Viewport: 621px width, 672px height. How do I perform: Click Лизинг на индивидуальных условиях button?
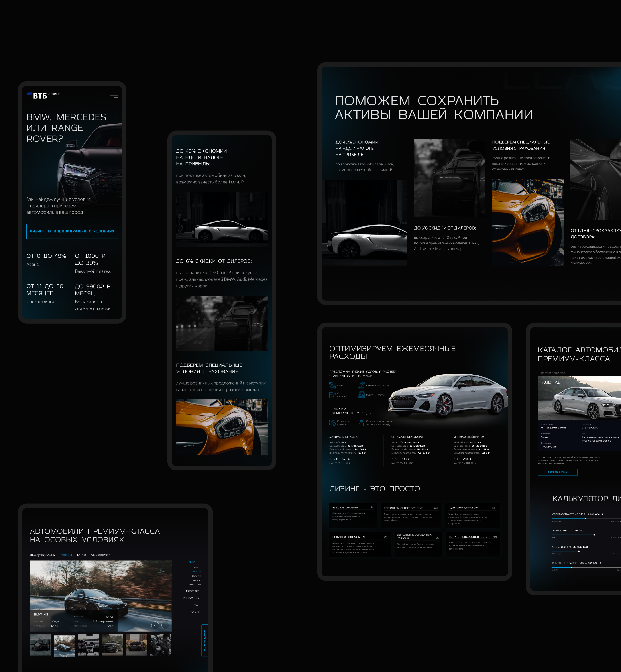72,231
